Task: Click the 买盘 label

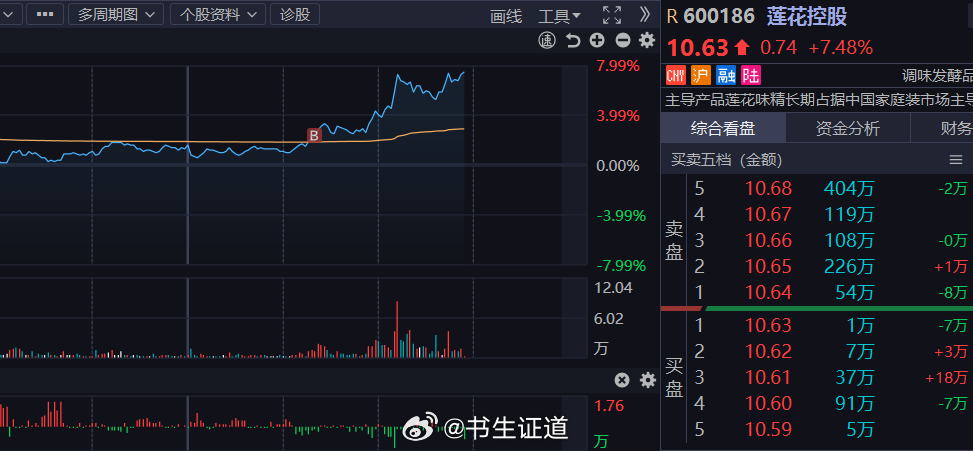Action: coord(674,378)
